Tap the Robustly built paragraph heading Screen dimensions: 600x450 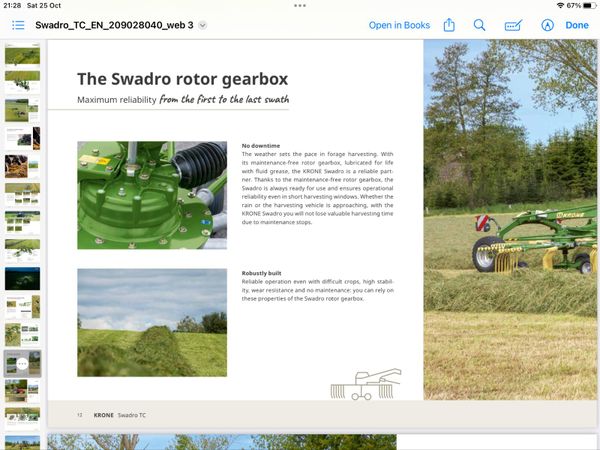point(261,273)
